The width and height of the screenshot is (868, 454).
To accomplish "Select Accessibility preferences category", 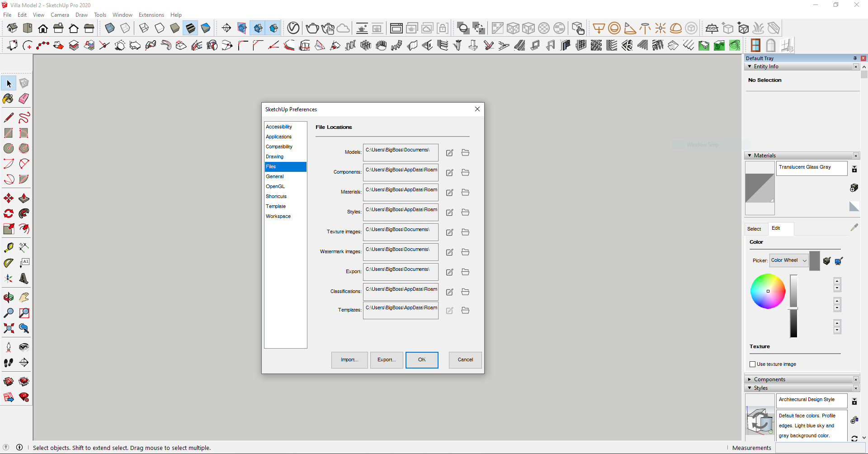I will coord(286,127).
